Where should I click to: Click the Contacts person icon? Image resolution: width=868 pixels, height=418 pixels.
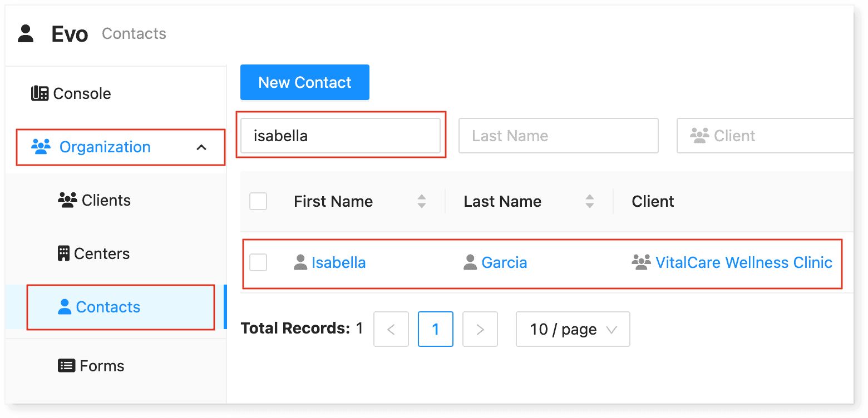(x=65, y=307)
